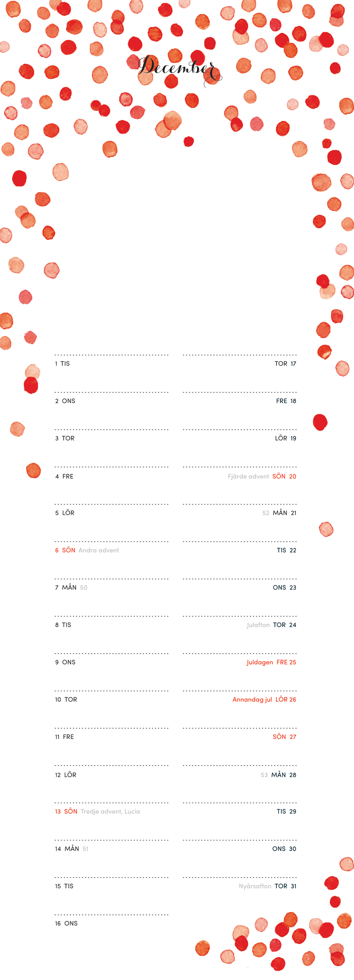Select the red SÖN 27 date
The width and height of the screenshot is (354, 980).
tap(284, 737)
